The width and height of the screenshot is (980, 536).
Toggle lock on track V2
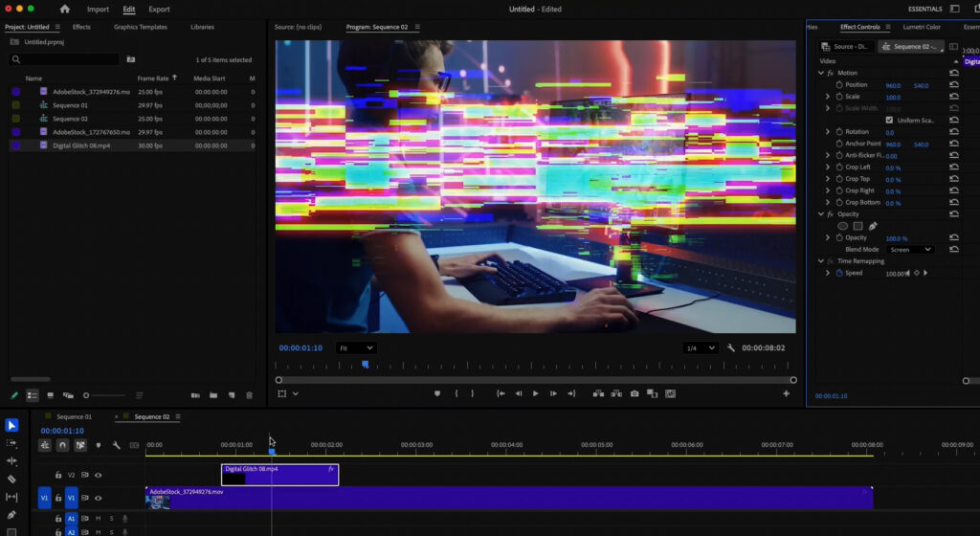point(58,476)
